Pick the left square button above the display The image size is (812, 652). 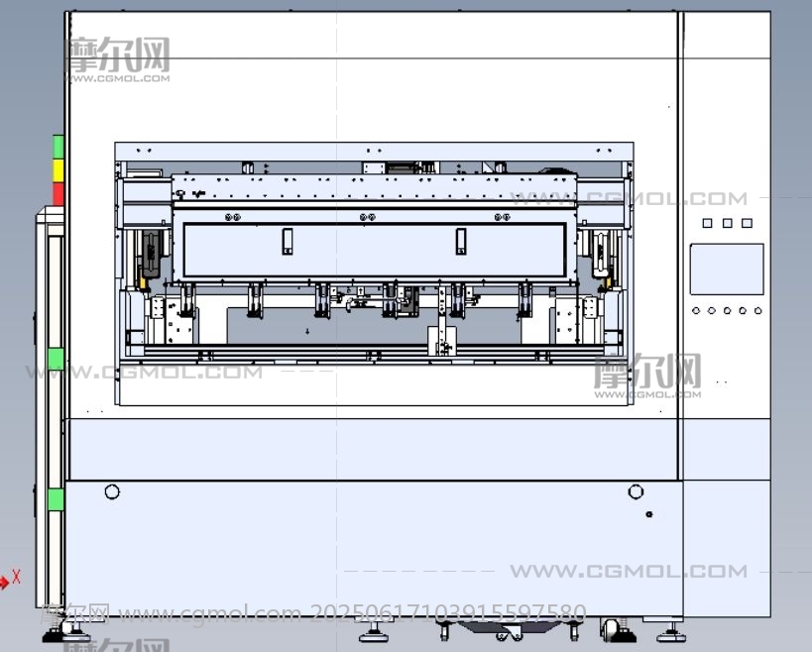(707, 223)
